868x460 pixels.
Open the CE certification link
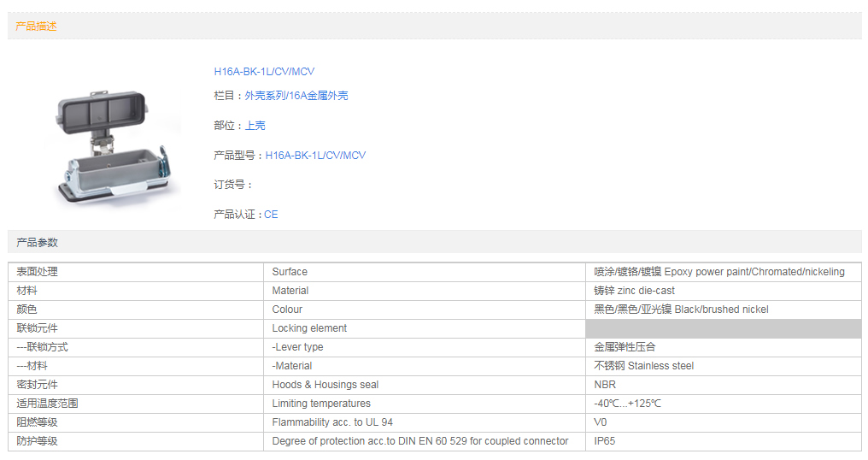click(x=271, y=215)
